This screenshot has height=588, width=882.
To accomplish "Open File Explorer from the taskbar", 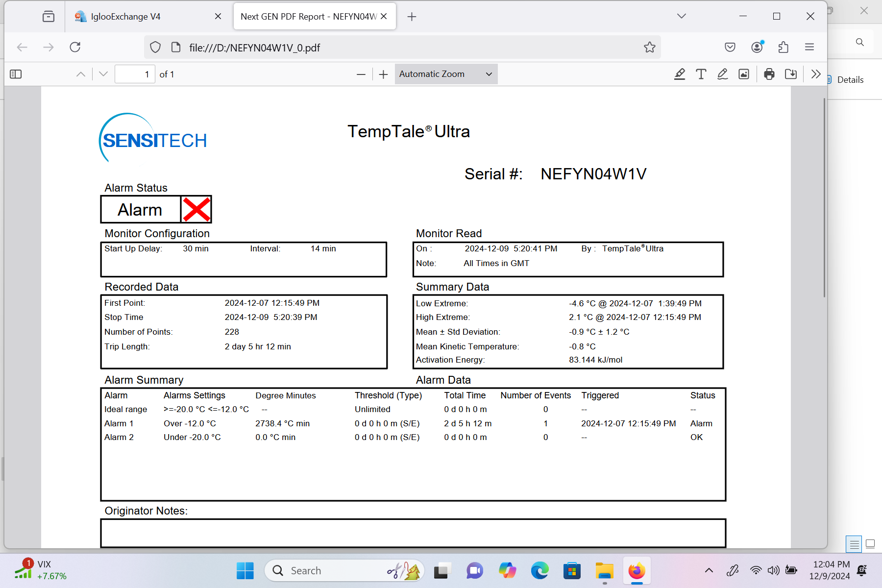I will coord(605,571).
